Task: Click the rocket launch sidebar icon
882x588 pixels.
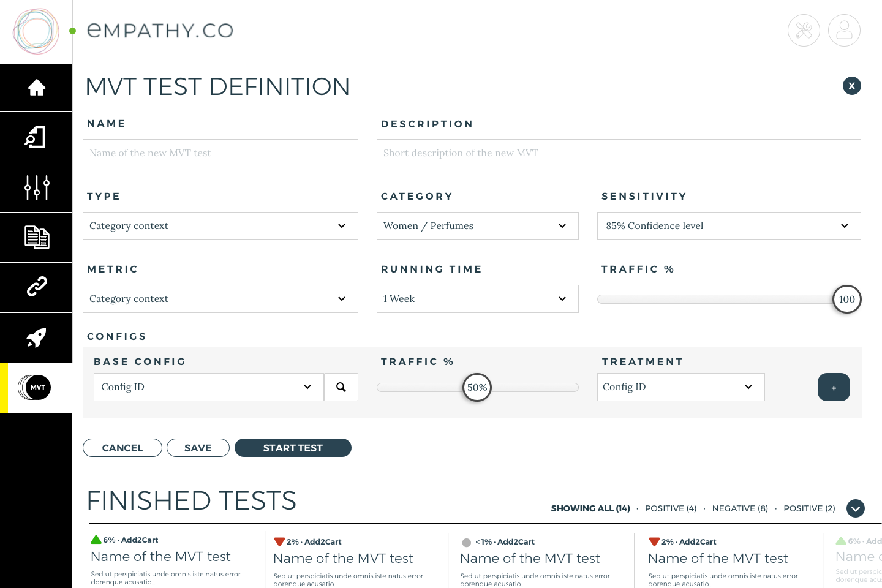Action: 36,337
